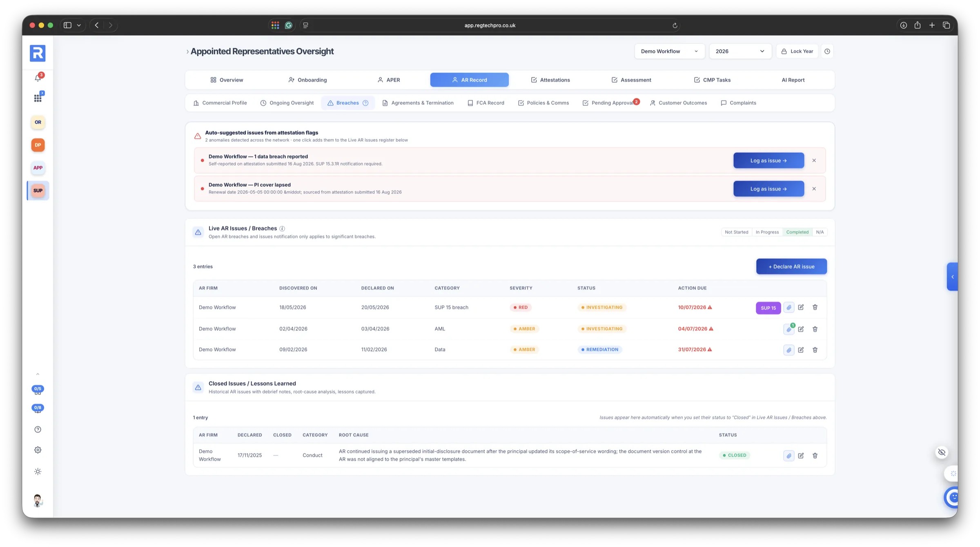Open browser sidebar dropdown arrow
The height and width of the screenshot is (547, 980).
pyautogui.click(x=79, y=25)
